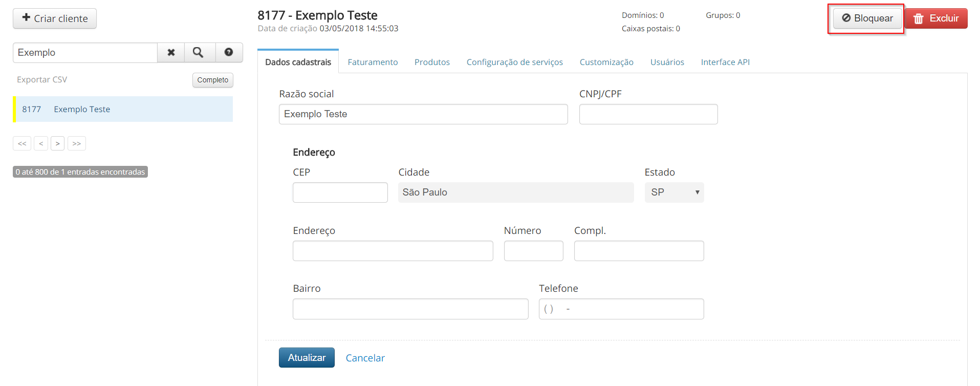Focus the CNPJ/CPF input field

coord(648,114)
